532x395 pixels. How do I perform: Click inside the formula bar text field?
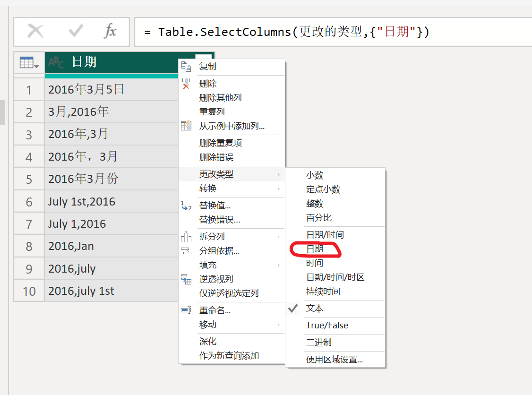(x=331, y=32)
